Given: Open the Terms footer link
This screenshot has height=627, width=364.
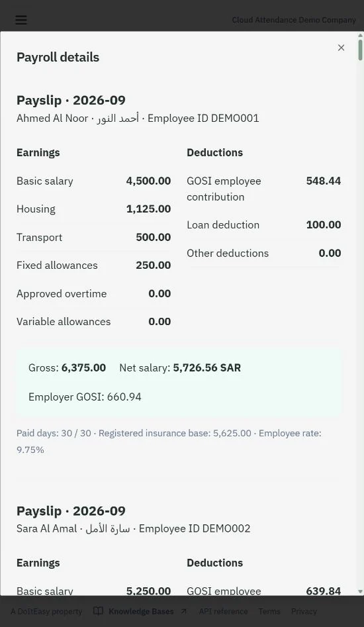Looking at the screenshot, I should [269, 611].
